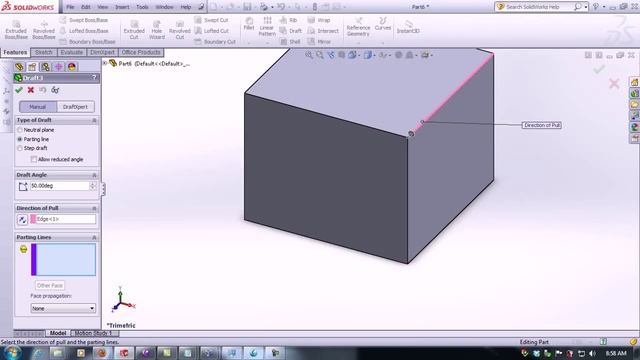
Task: Switch to the Evaluate tab
Action: (x=71, y=52)
